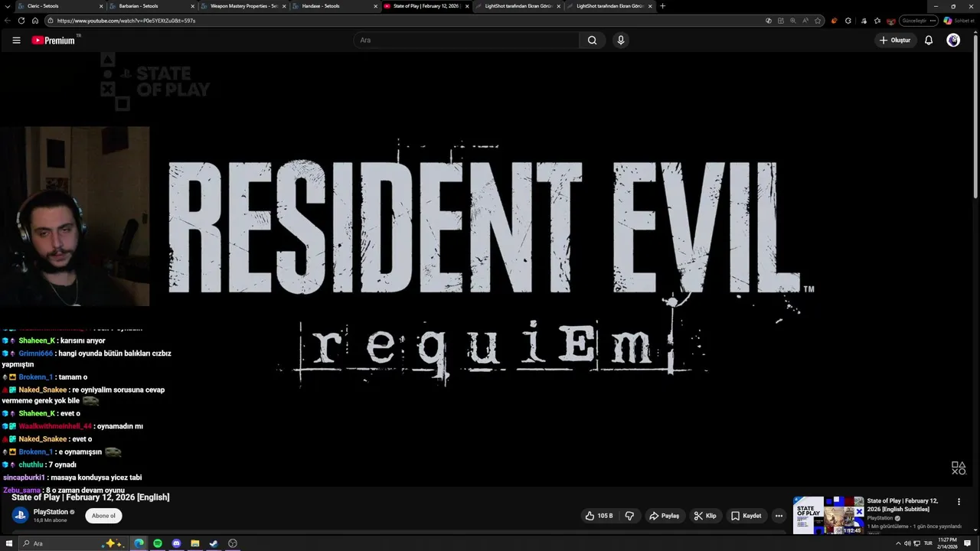
Task: Reload the page with the refresh icon
Action: [21, 21]
